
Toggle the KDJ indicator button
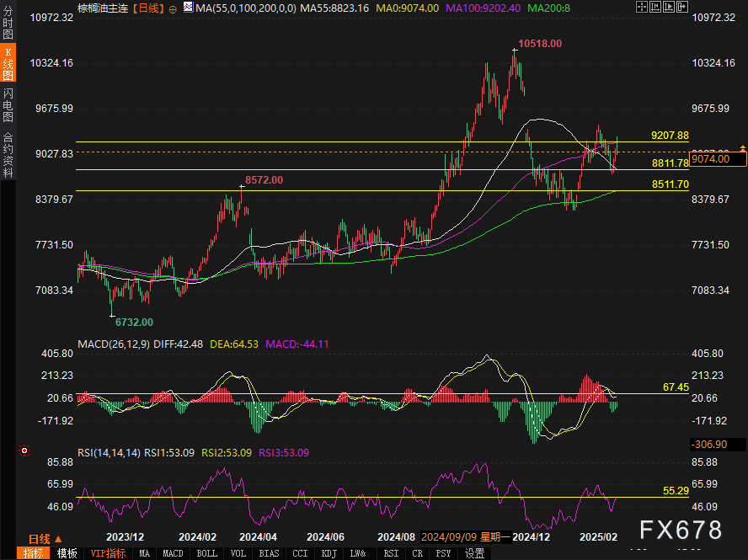(329, 553)
